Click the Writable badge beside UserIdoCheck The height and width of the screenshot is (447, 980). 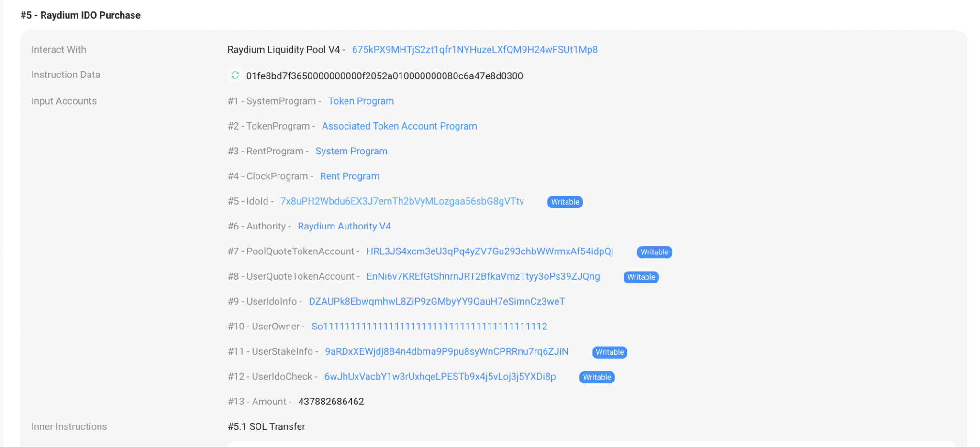click(597, 377)
